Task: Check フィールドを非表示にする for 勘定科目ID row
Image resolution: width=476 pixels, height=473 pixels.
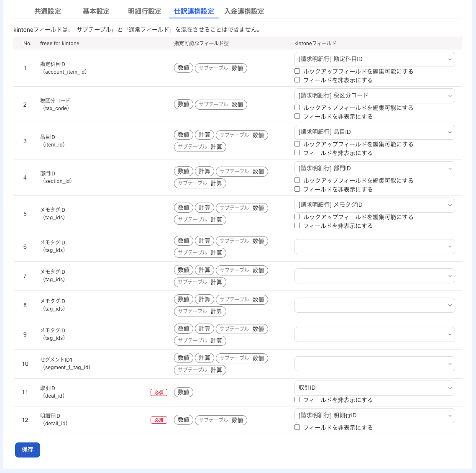Action: (297, 80)
